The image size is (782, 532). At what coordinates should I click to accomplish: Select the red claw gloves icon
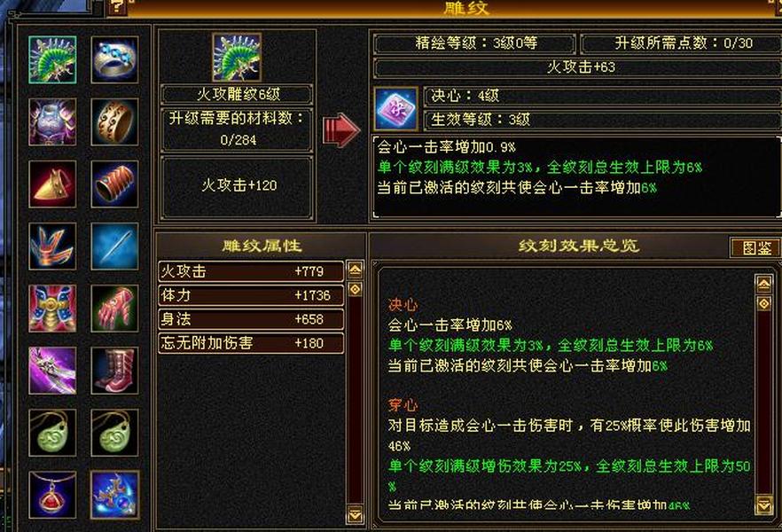114,309
